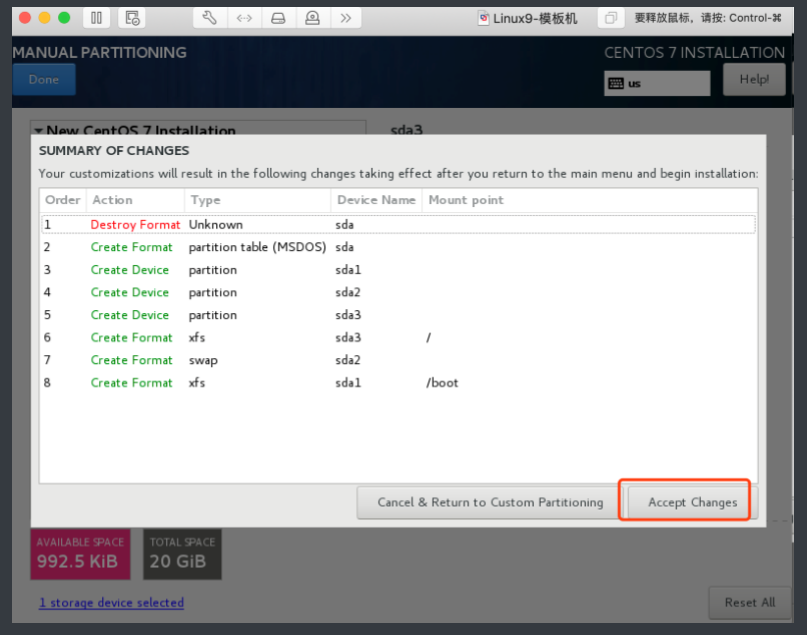Select row 5 Create Device sda3

[398, 315]
